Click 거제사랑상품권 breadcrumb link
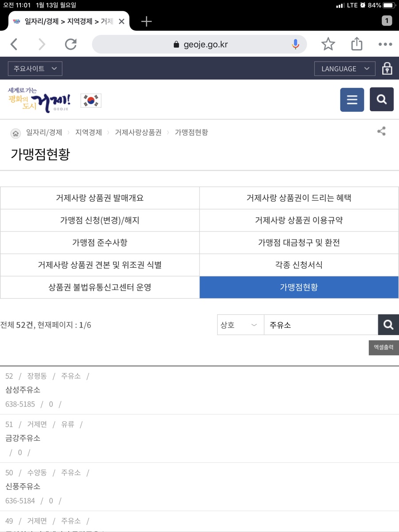 point(138,133)
